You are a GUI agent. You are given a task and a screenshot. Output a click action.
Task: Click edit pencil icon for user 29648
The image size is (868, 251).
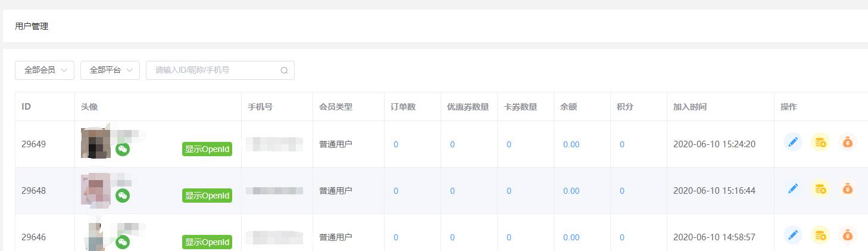792,189
